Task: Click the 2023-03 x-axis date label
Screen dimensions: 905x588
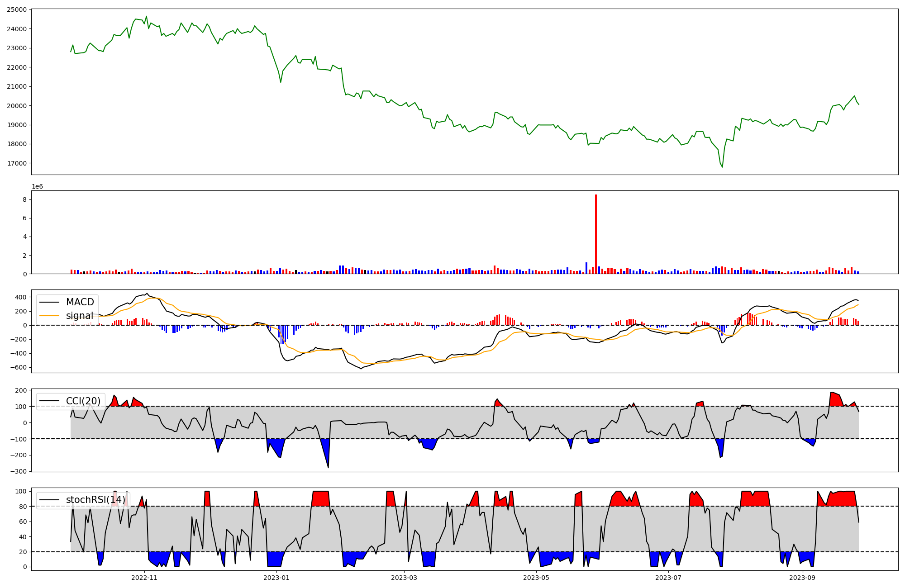Action: 404,578
